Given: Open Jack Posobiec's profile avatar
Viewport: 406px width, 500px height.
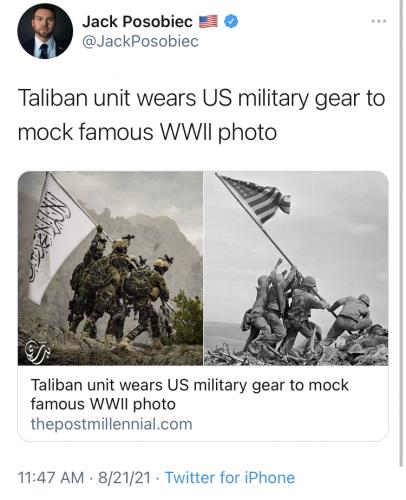Looking at the screenshot, I should [x=45, y=31].
